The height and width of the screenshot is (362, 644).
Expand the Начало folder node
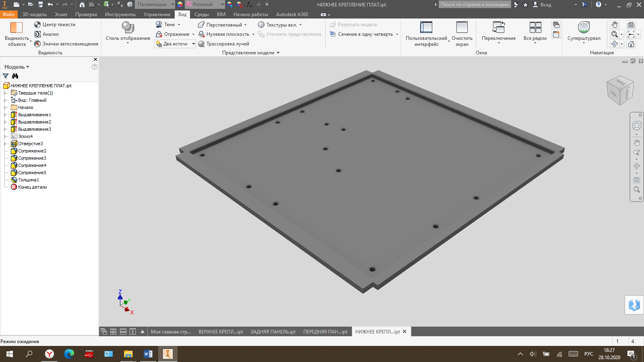pyautogui.click(x=5, y=107)
